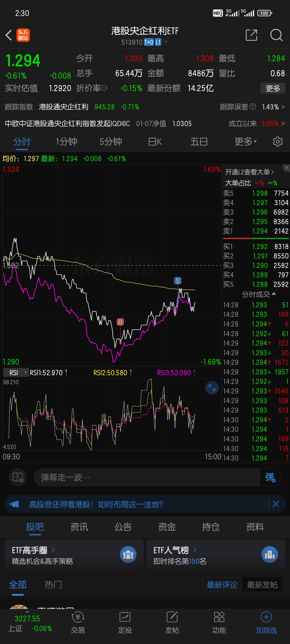Expand RSI chart to fullscreen
This screenshot has height=644, width=290.
pos(212,388)
